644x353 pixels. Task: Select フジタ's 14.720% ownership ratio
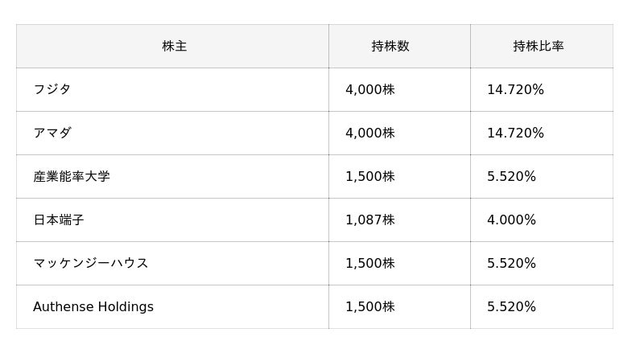(x=515, y=90)
